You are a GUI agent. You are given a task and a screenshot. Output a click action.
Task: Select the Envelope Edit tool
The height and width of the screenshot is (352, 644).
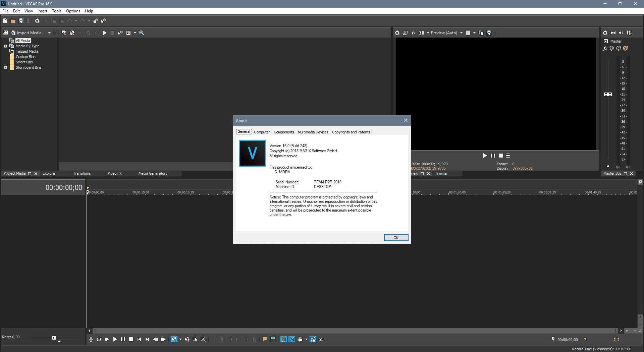(x=187, y=339)
